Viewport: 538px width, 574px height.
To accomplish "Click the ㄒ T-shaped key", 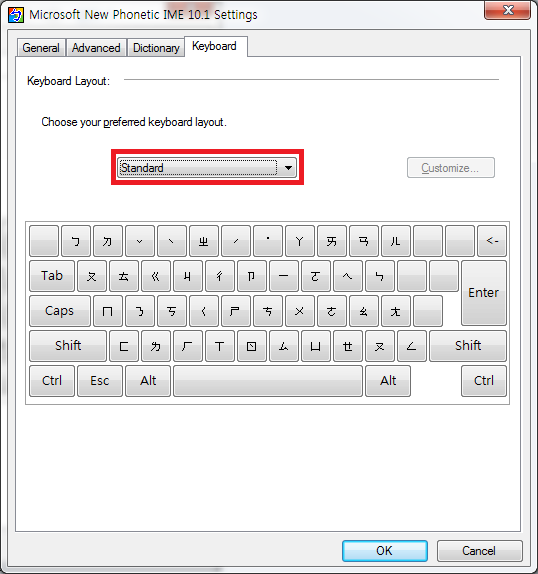I will pos(220,346).
